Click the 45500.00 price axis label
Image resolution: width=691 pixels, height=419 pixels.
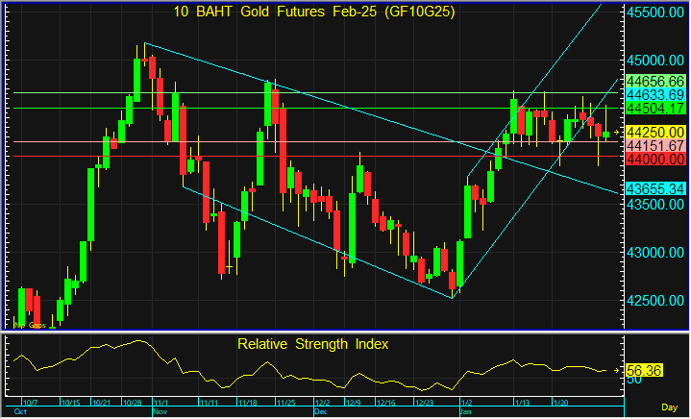[x=654, y=12]
